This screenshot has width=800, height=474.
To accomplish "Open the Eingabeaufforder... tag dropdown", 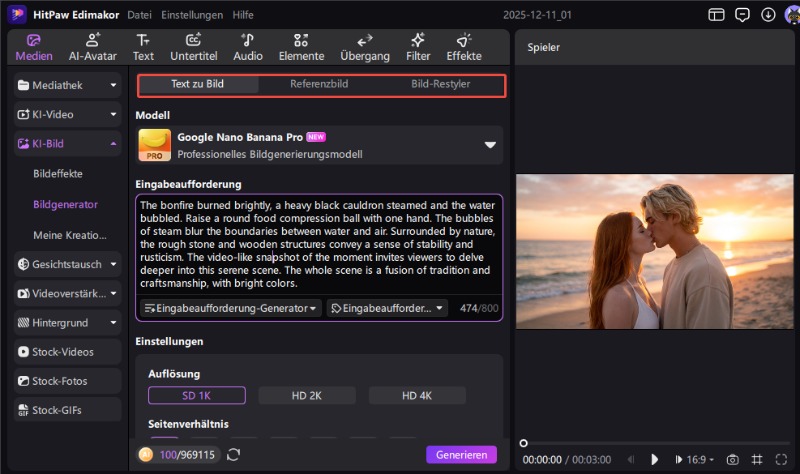I will point(387,308).
